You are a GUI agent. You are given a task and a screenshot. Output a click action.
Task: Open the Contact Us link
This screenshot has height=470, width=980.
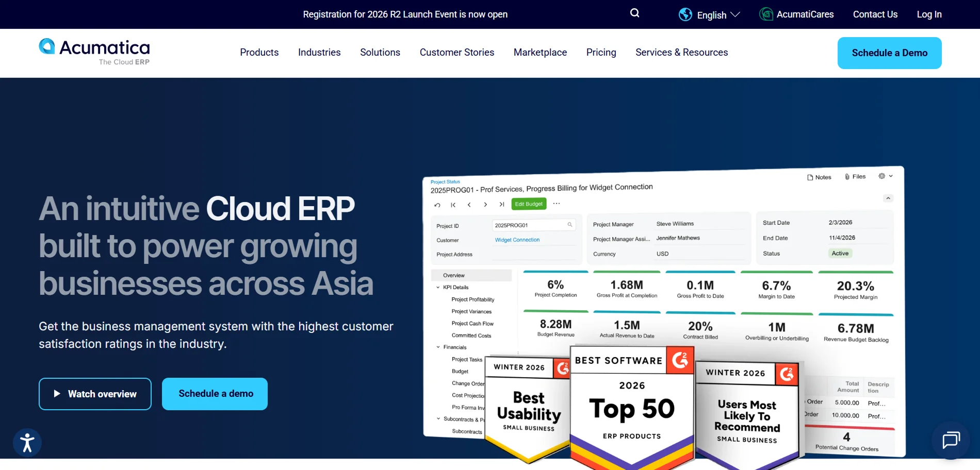coord(875,14)
